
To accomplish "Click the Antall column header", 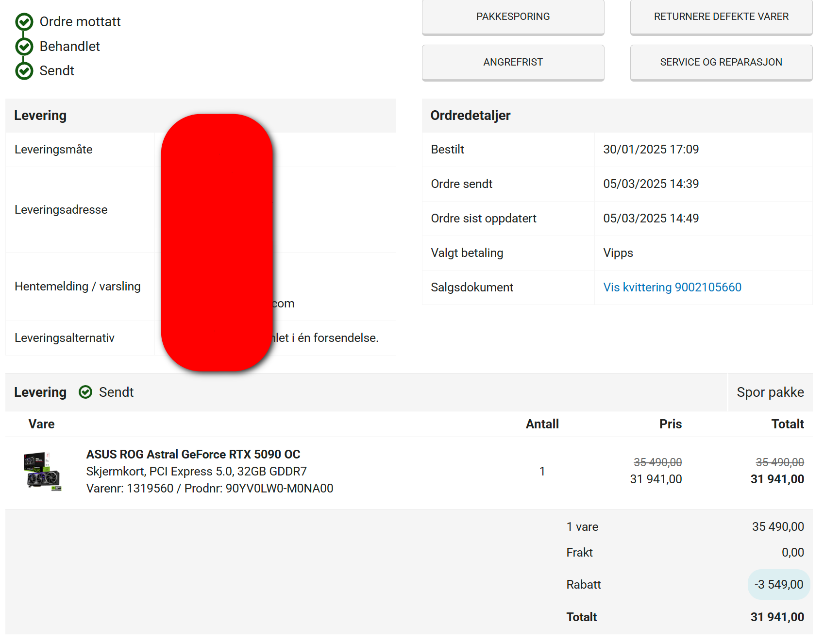I will (x=542, y=424).
